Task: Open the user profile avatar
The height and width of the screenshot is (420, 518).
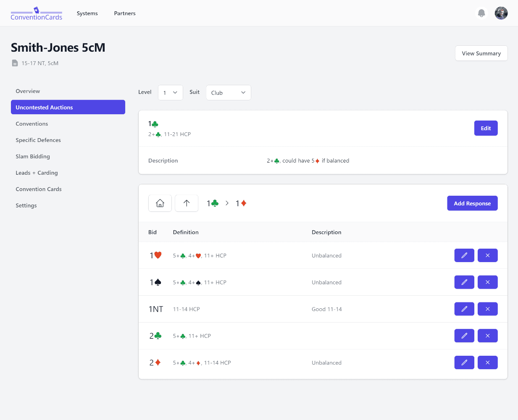Action: pyautogui.click(x=501, y=13)
